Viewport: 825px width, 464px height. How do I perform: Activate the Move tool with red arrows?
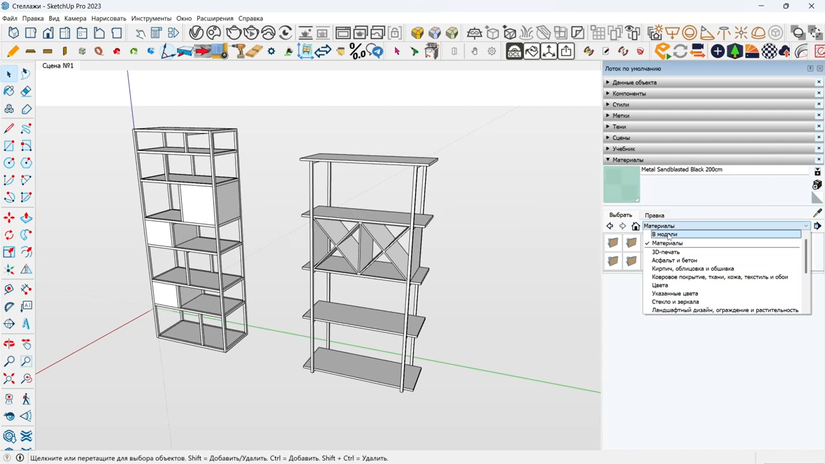click(9, 218)
